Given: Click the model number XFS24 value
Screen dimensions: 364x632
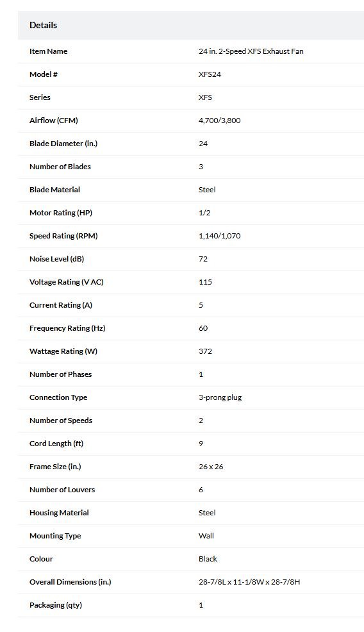Looking at the screenshot, I should (x=210, y=74).
